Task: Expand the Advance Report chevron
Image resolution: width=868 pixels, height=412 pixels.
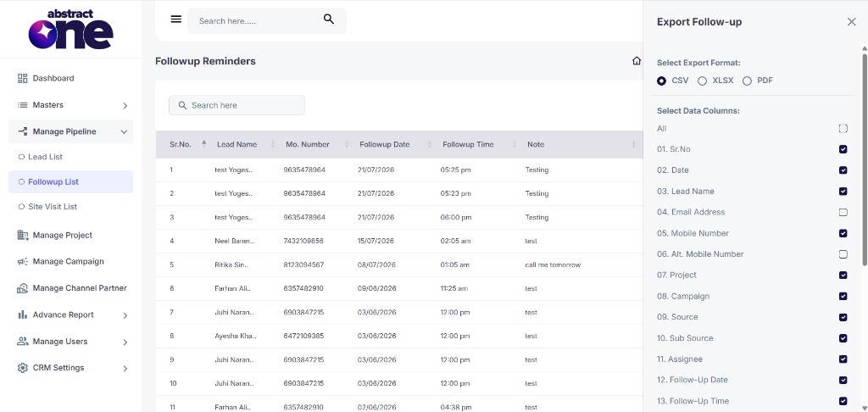Action: click(x=125, y=315)
